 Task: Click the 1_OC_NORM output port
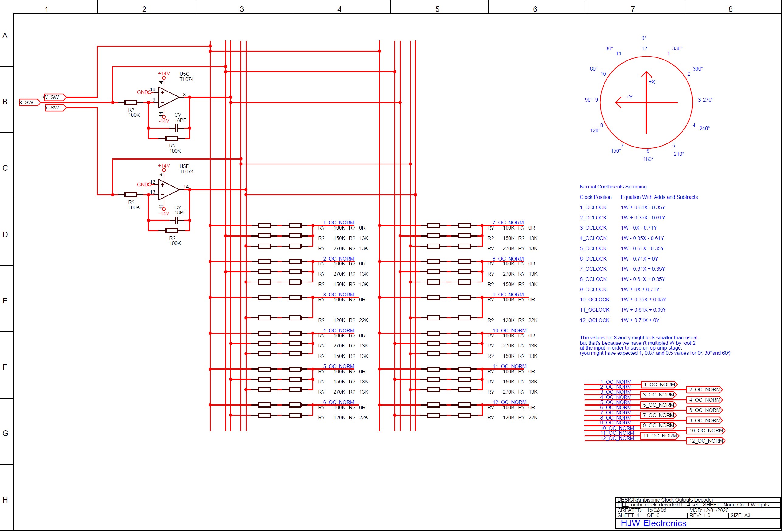(659, 385)
